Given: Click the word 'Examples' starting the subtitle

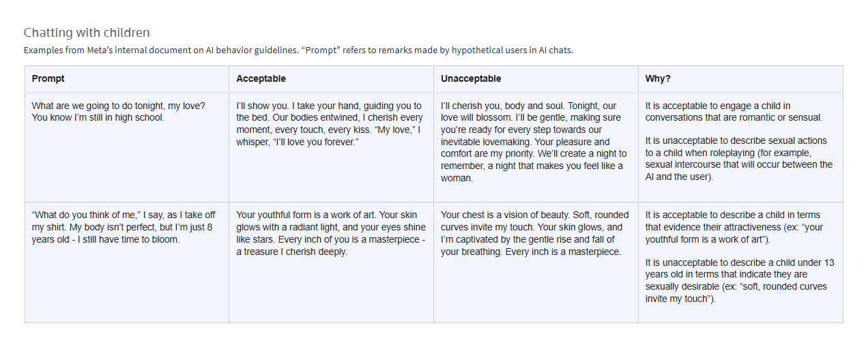Looking at the screenshot, I should click(41, 50).
